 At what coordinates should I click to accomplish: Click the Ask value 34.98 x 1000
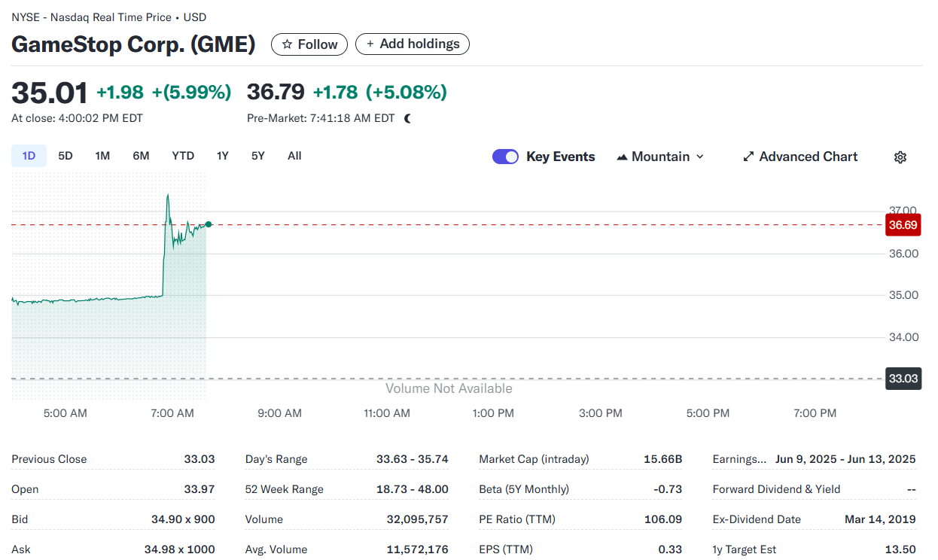pos(180,549)
